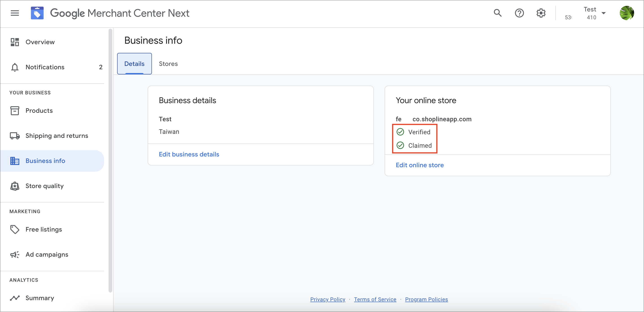
Task: Click the user profile avatar
Action: (x=626, y=13)
